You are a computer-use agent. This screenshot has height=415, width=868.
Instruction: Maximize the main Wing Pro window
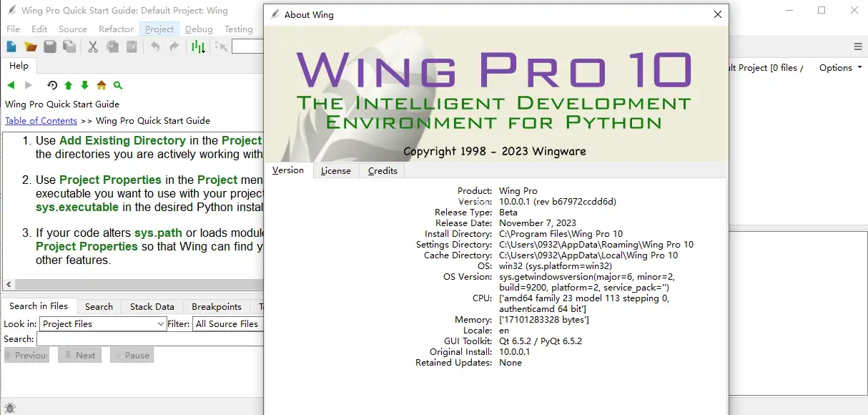pyautogui.click(x=822, y=10)
